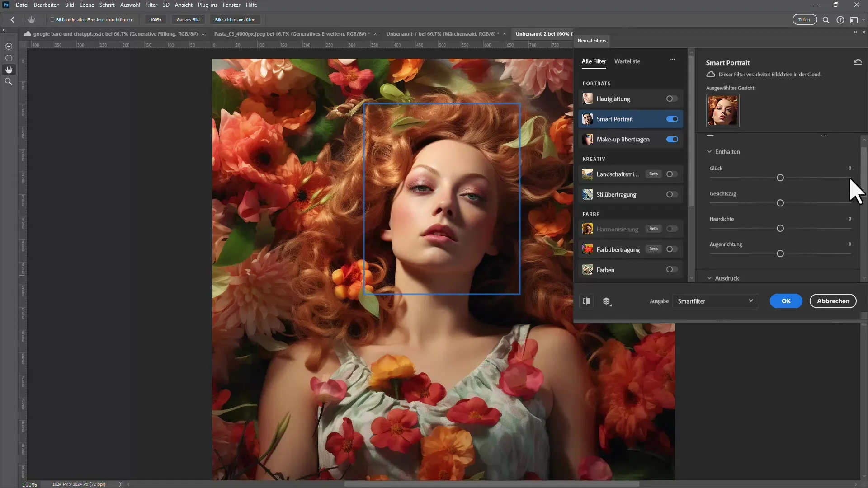Collapse the Ausdruck section
Screen dimensions: 868x488
click(x=709, y=278)
